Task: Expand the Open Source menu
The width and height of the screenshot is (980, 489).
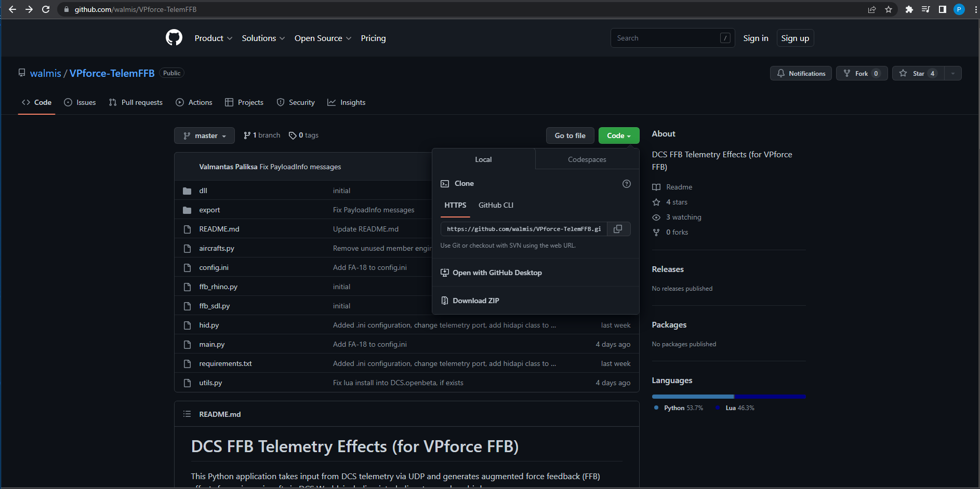Action: click(x=323, y=38)
